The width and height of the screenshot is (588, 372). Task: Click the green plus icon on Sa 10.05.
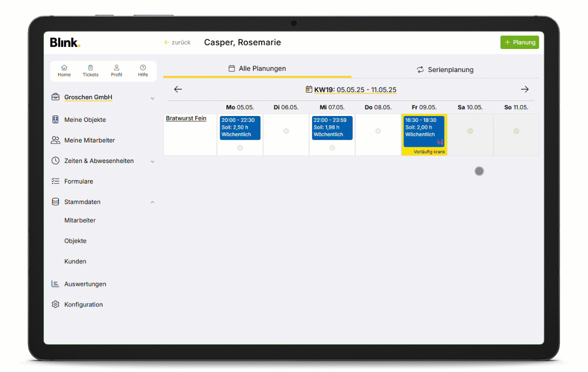coord(470,131)
